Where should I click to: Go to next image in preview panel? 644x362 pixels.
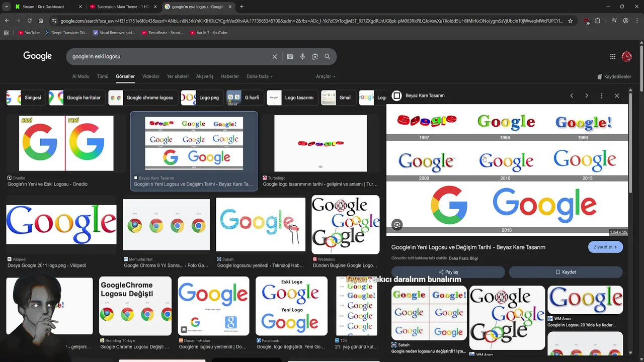pyautogui.click(x=587, y=96)
